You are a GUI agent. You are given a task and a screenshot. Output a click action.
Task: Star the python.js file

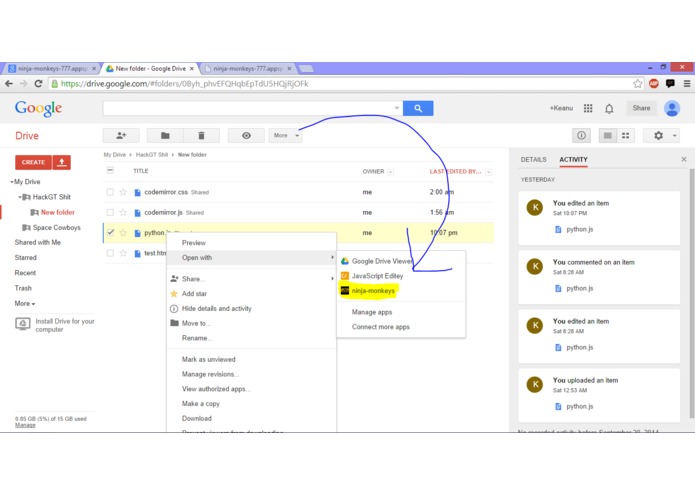point(123,233)
